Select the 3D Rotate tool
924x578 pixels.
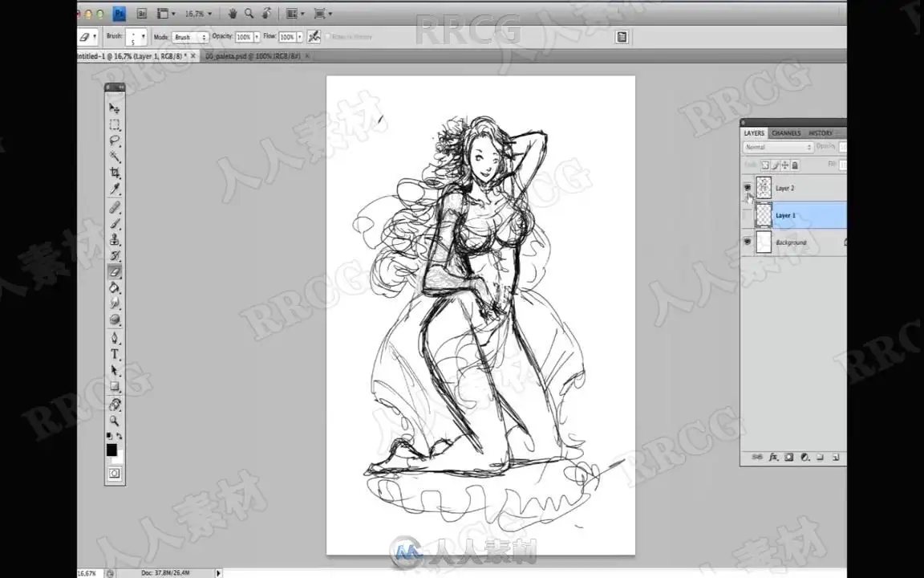[115, 405]
